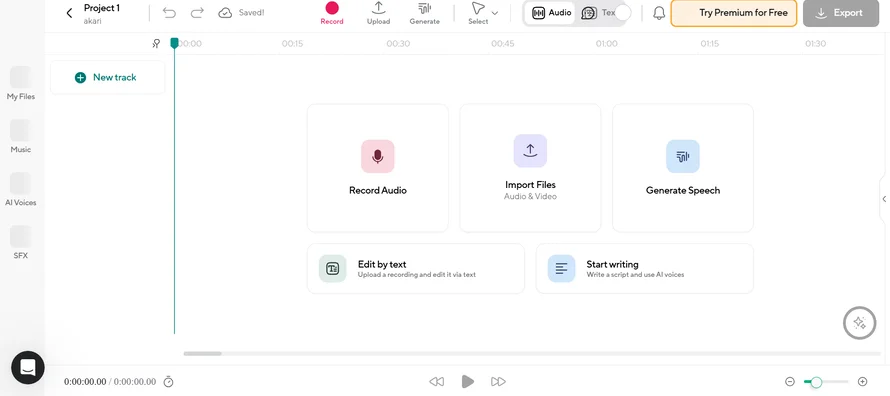
Task: Click the 0:00:00.00 current timecode
Action: coord(85,382)
